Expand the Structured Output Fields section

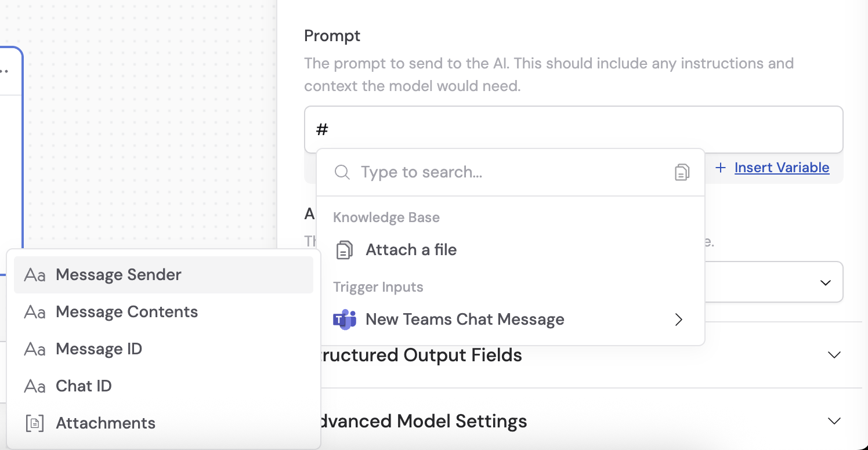click(x=834, y=355)
